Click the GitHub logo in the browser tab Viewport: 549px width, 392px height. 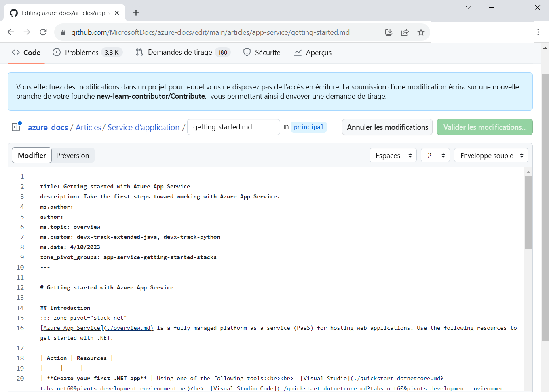(13, 13)
